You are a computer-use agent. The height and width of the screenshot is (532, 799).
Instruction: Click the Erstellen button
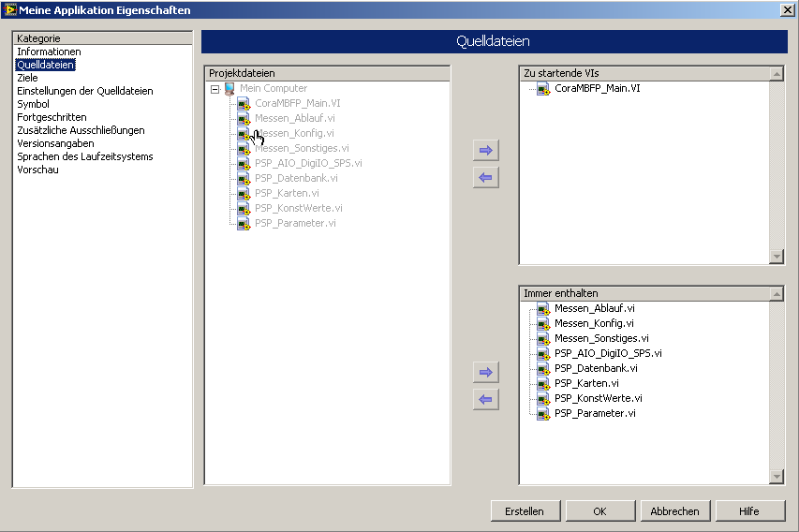click(x=525, y=511)
